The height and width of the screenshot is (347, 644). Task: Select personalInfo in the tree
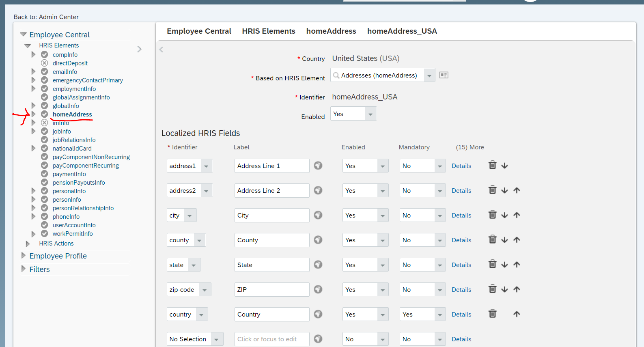(69, 191)
